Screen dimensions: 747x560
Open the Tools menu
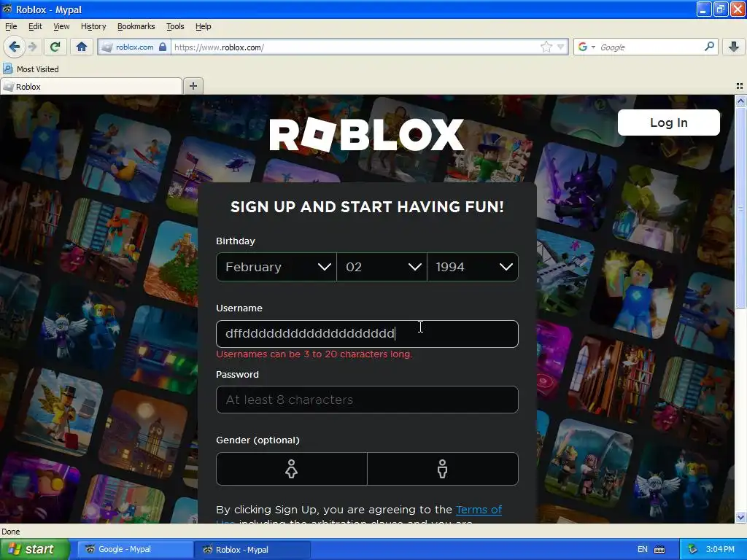tap(175, 26)
